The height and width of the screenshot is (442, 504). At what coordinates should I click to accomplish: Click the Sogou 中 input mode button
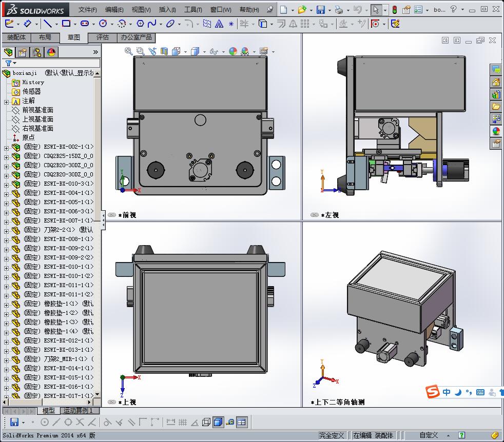pos(447,392)
